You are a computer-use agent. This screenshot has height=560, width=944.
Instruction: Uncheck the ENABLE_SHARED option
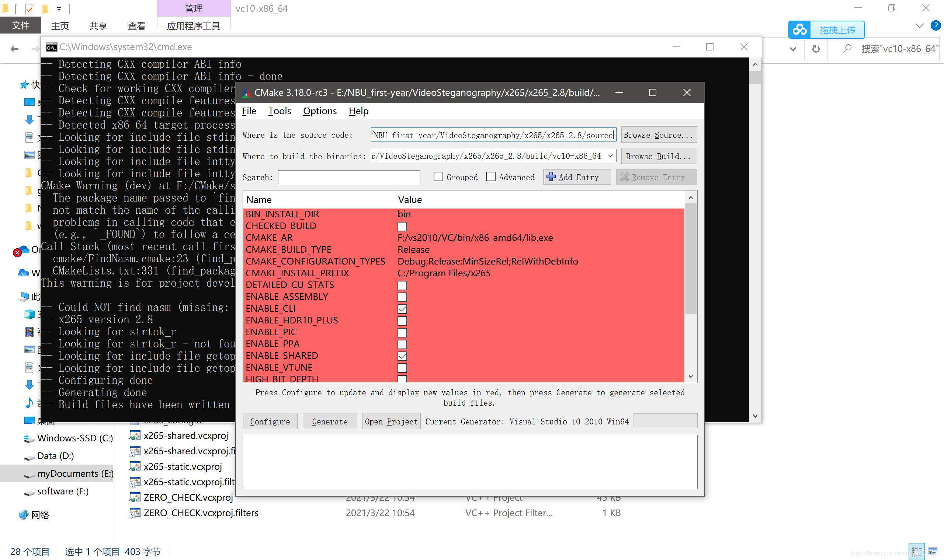[x=402, y=356]
